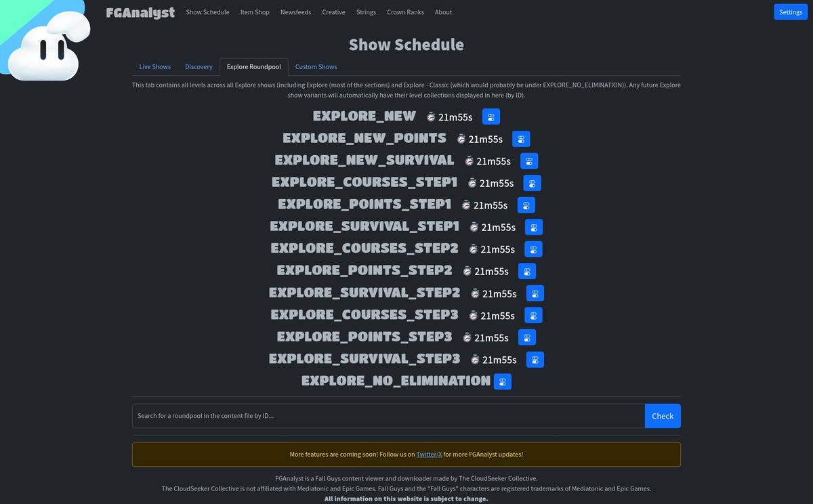The width and height of the screenshot is (813, 504).
Task: Click the 21m55s timer beside EXPLORE_NEW
Action: [x=455, y=117]
